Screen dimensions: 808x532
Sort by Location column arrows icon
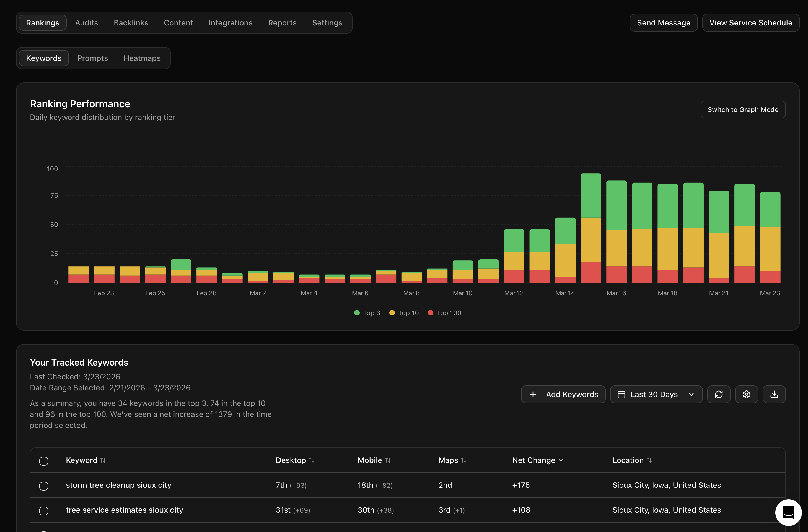pos(649,460)
